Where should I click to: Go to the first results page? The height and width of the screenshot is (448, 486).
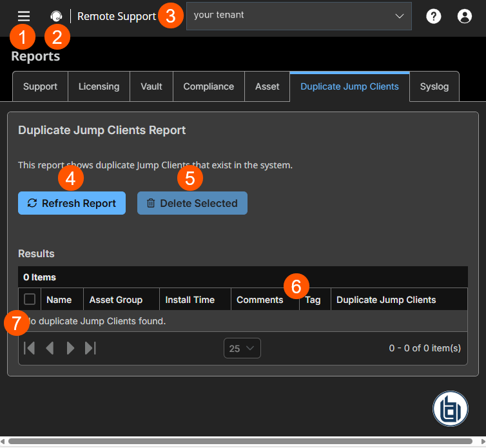click(30, 348)
